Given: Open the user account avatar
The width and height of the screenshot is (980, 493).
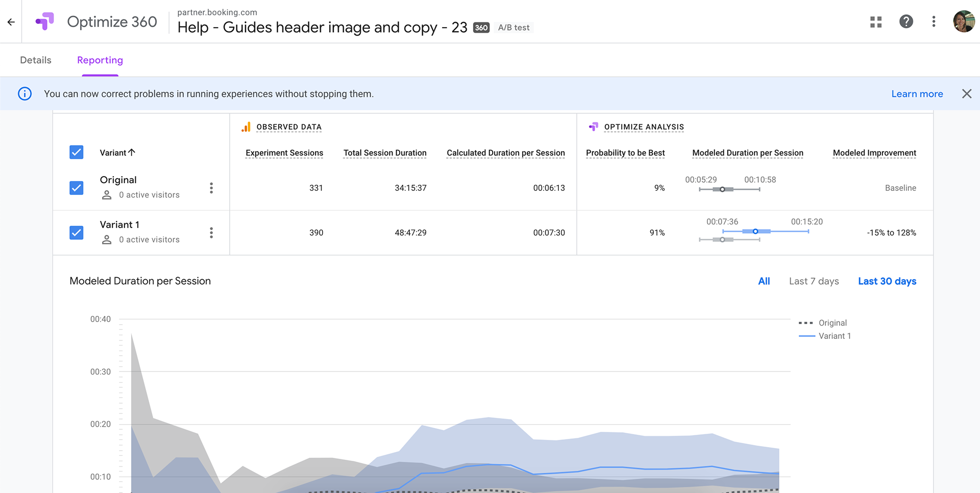Looking at the screenshot, I should (x=964, y=21).
